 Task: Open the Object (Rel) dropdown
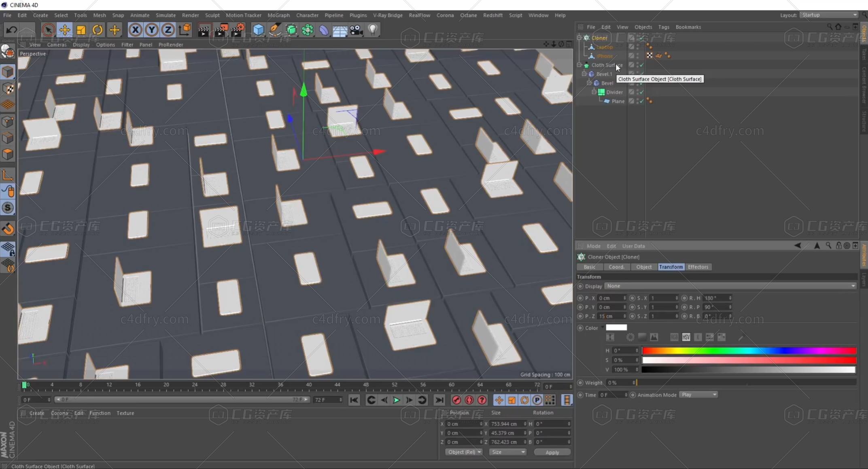pyautogui.click(x=464, y=452)
